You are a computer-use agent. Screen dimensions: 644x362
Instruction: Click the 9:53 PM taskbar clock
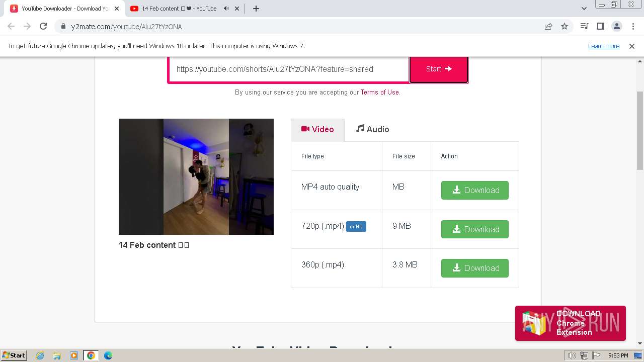[618, 355]
